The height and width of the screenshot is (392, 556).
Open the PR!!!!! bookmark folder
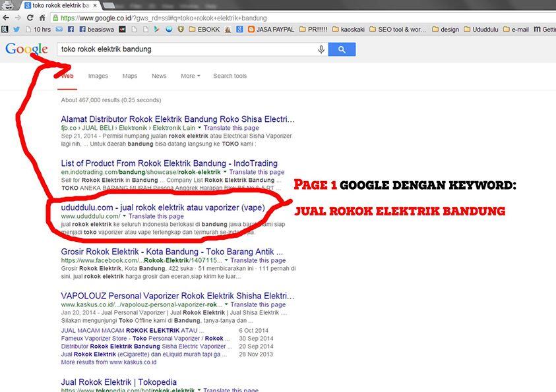pos(313,30)
